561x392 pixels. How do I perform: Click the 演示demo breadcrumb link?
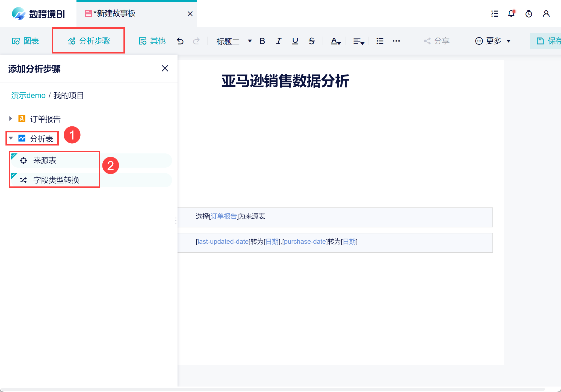pyautogui.click(x=28, y=96)
